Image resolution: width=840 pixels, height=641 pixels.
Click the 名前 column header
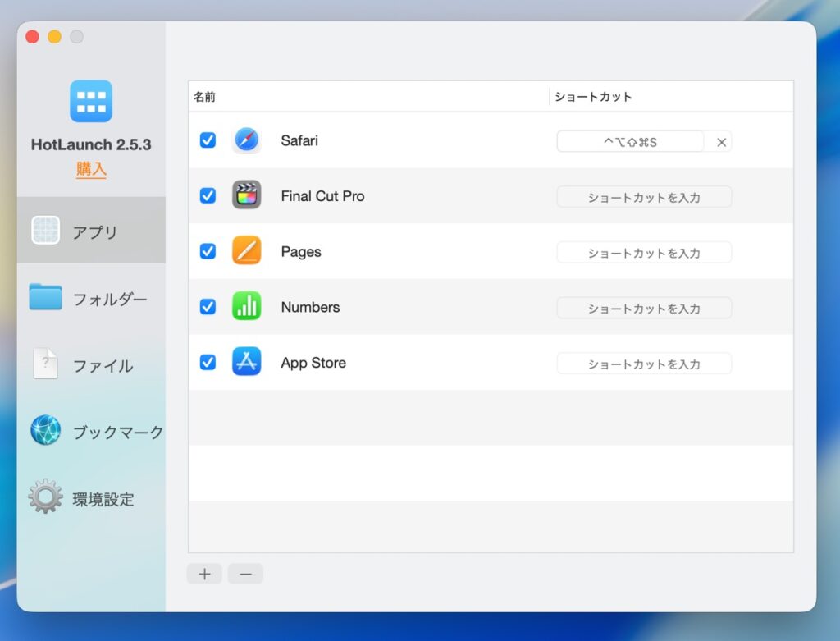[205, 97]
